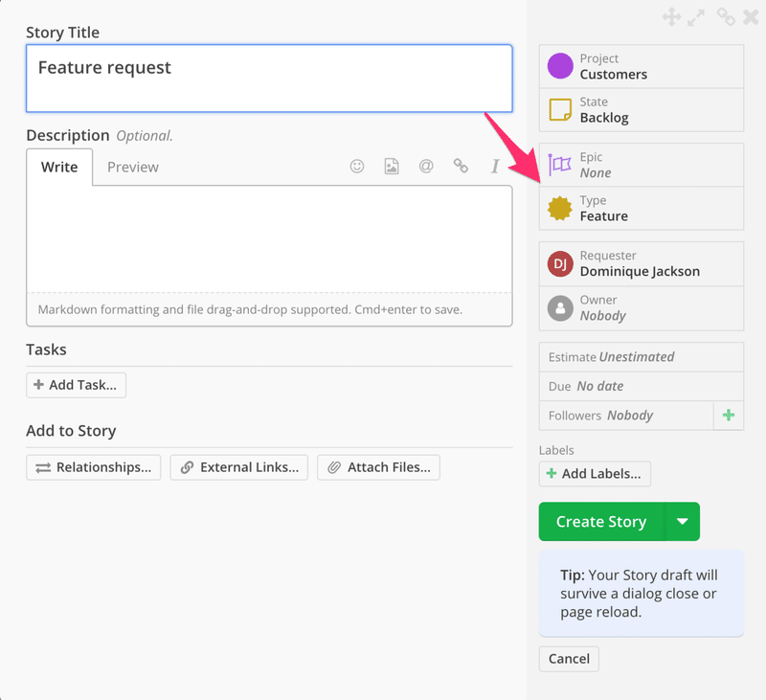Insert an emoji into the description
The height and width of the screenshot is (700, 766).
tap(357, 167)
